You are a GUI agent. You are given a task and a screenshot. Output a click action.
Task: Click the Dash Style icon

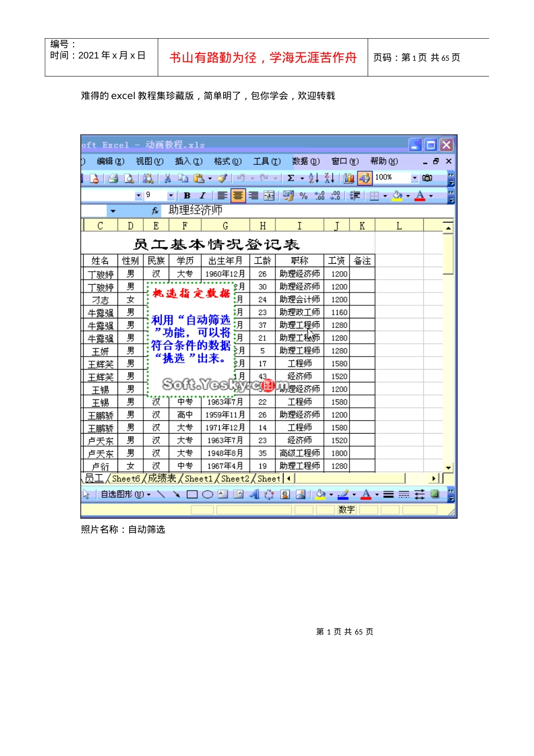404,495
